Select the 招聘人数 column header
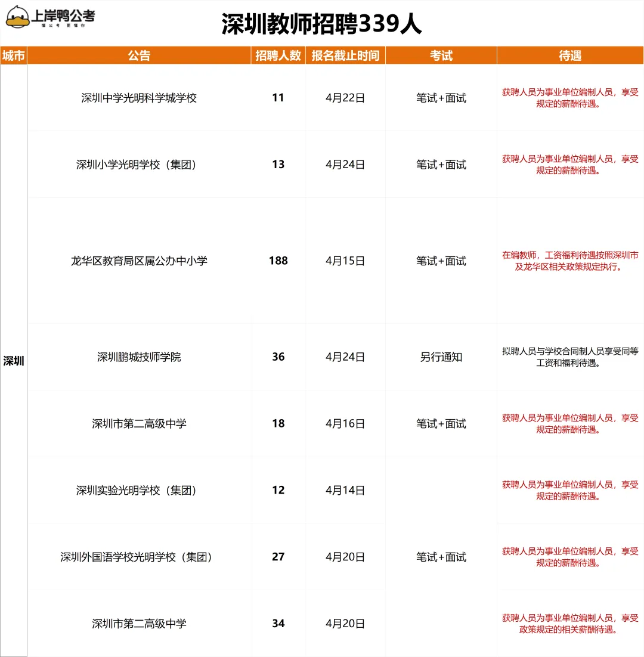This screenshot has height=657, width=644. [x=278, y=55]
